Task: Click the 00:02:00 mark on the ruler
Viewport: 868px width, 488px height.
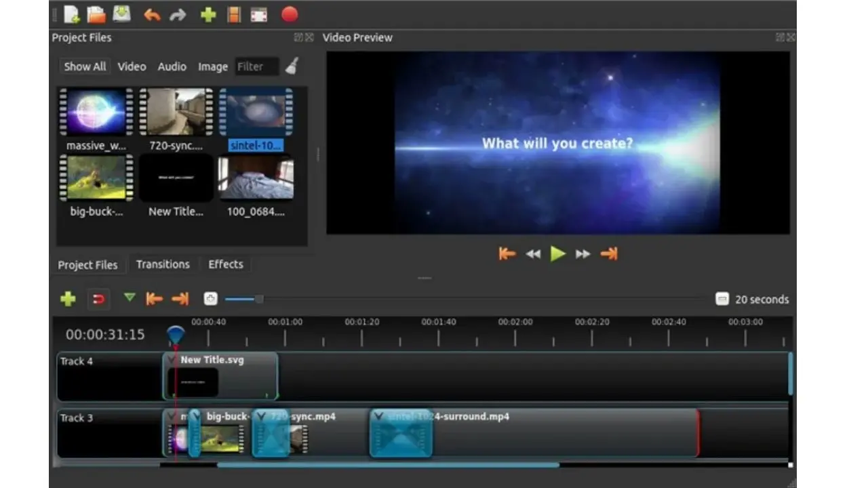Action: [515, 322]
